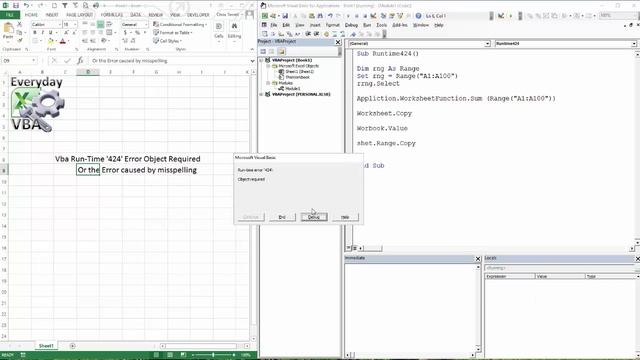Select Module1 in the project tree
Image resolution: width=640 pixels, height=360 pixels.
tap(293, 89)
